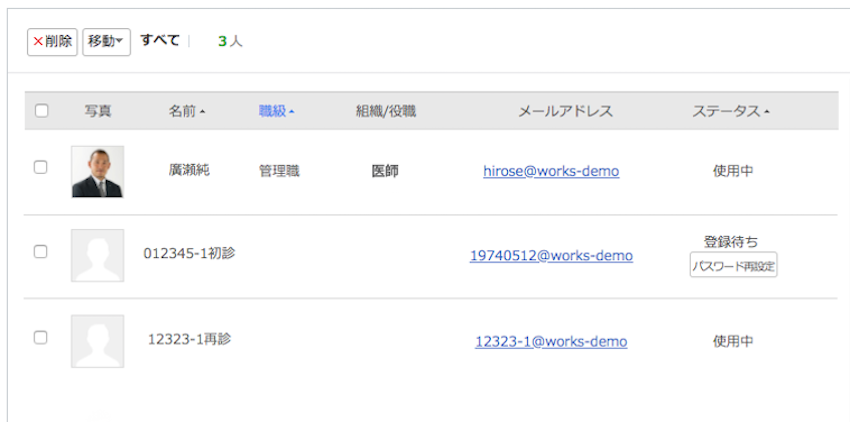Click the 組織/役職 column header
Screen dimensions: 850x422
[x=385, y=111]
